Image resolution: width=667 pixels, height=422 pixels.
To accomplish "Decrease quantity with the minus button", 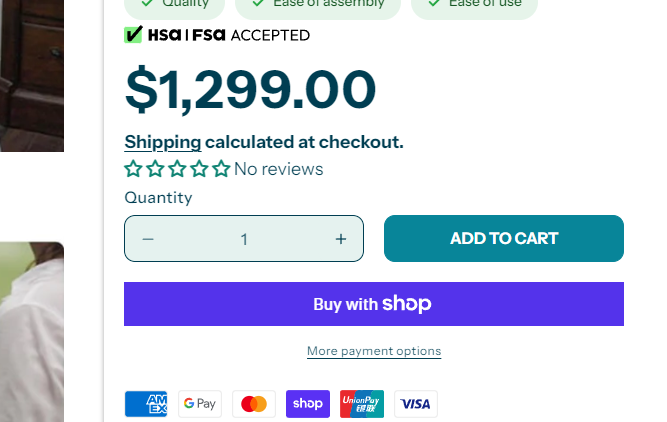I will [x=148, y=239].
